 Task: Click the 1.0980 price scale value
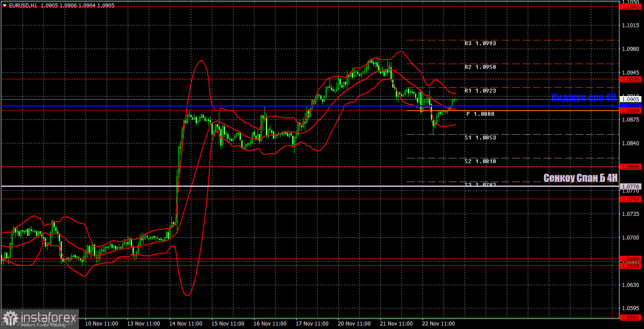coord(630,49)
